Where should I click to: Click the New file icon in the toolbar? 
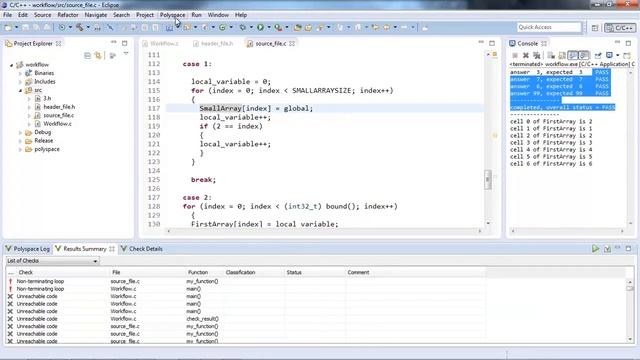[x=8, y=27]
